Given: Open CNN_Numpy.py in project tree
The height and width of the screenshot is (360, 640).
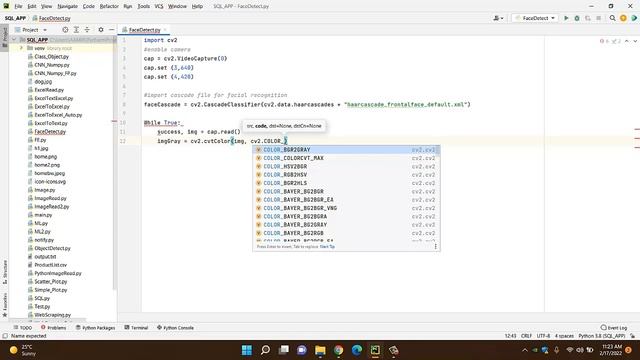Looking at the screenshot, I should 52,65.
